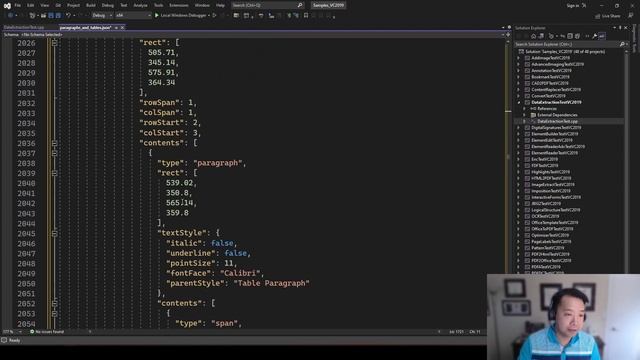Collapse the code fold at line 2026

tap(54, 43)
